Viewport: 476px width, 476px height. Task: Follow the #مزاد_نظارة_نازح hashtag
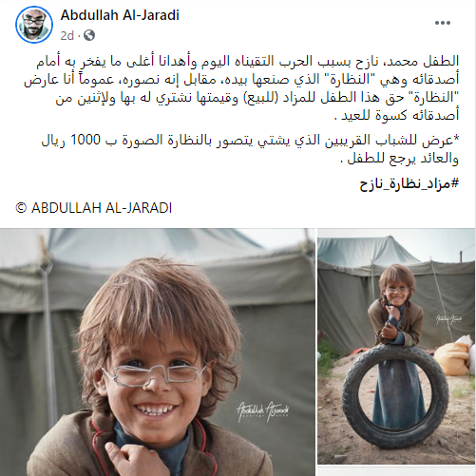tap(409, 183)
